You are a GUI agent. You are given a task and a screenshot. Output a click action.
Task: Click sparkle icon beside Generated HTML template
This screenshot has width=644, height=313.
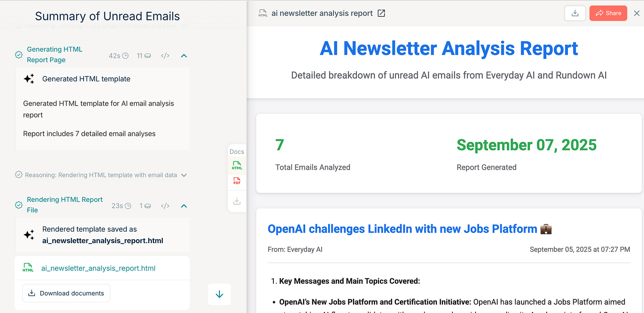(29, 79)
